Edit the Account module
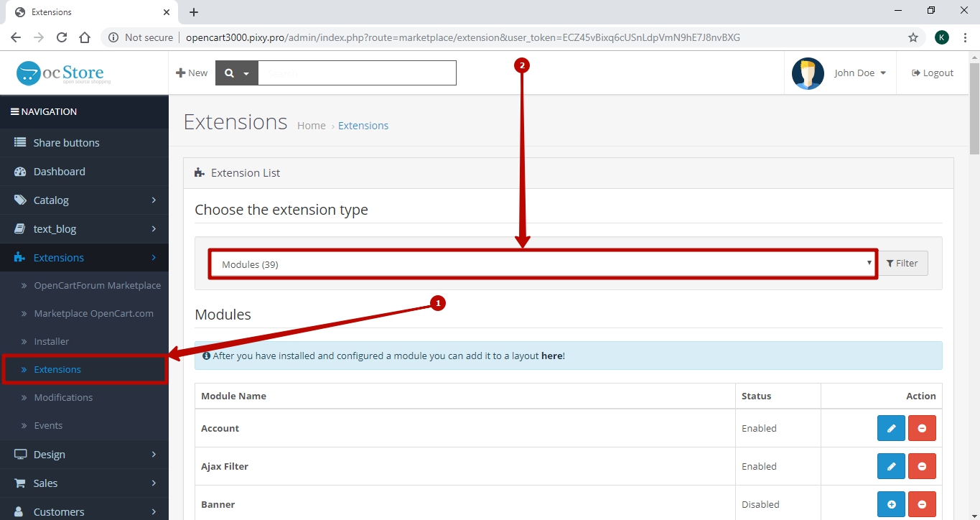The image size is (980, 520). pyautogui.click(x=891, y=428)
